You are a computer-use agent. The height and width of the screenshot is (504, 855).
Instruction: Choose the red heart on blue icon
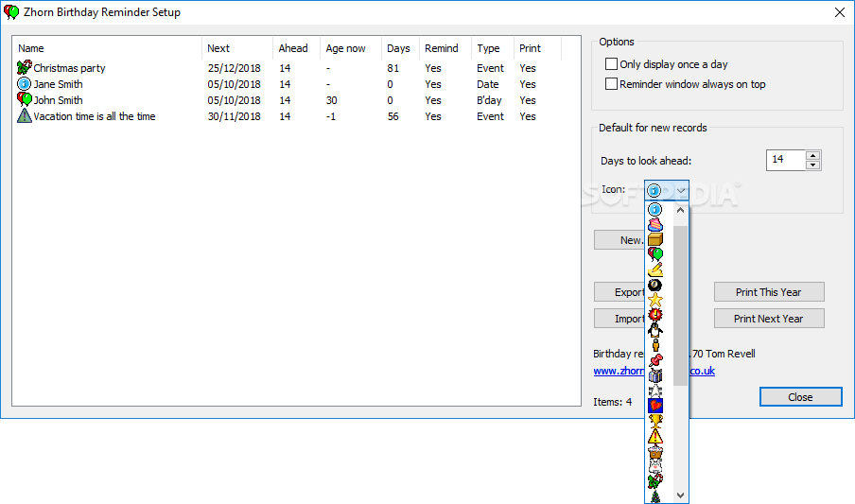pyautogui.click(x=654, y=406)
